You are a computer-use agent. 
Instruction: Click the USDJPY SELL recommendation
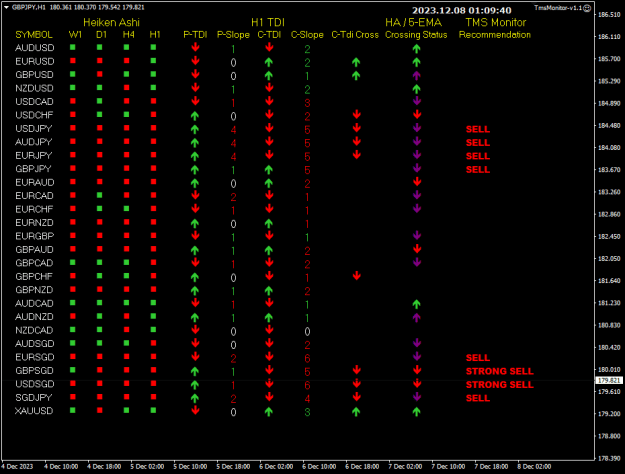[x=478, y=129]
